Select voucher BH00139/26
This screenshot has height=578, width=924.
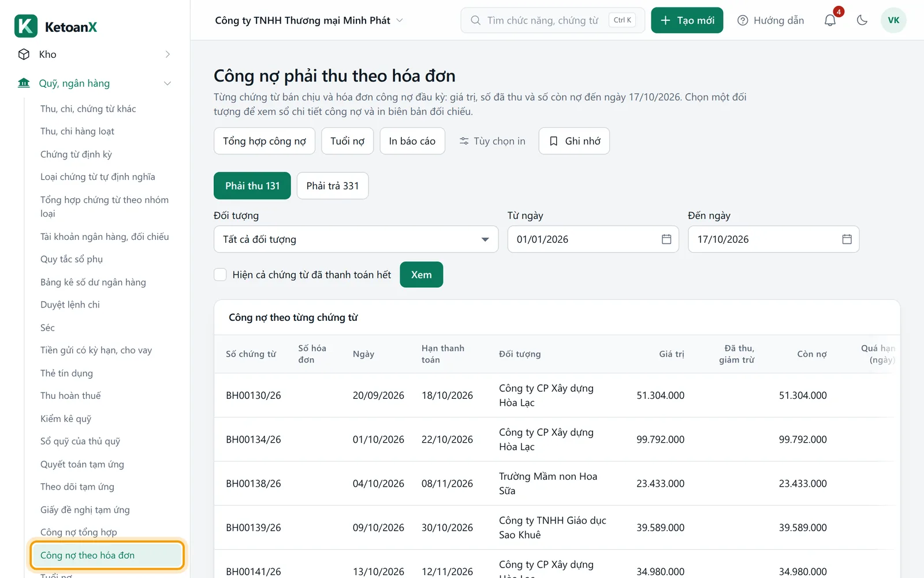tap(254, 528)
